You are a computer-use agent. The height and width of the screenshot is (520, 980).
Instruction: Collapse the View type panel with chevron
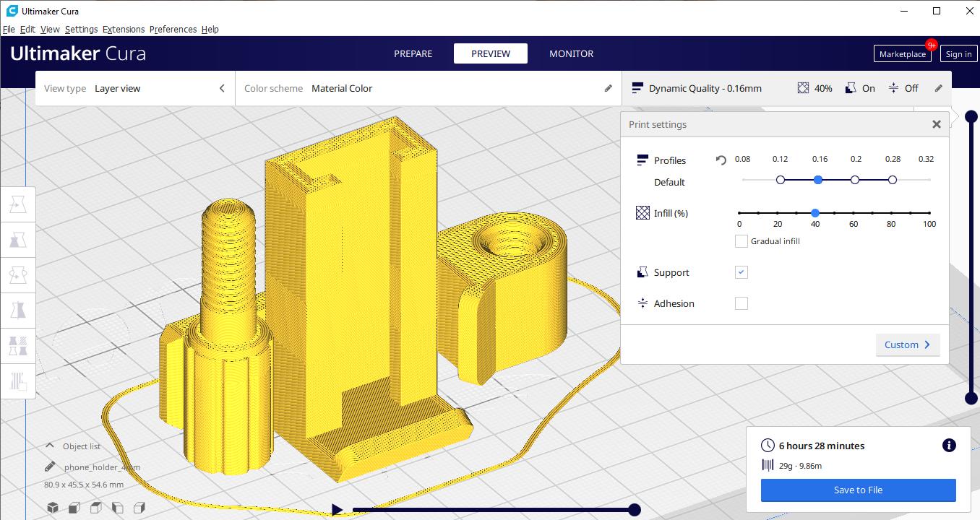click(222, 88)
